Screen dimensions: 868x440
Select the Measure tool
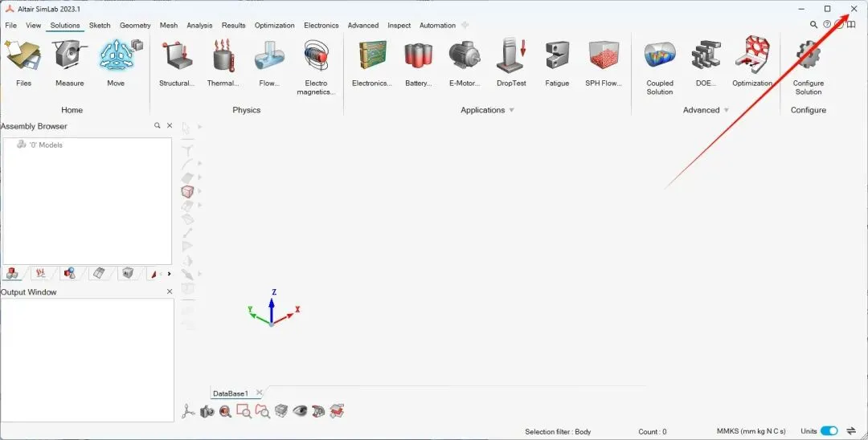click(70, 63)
